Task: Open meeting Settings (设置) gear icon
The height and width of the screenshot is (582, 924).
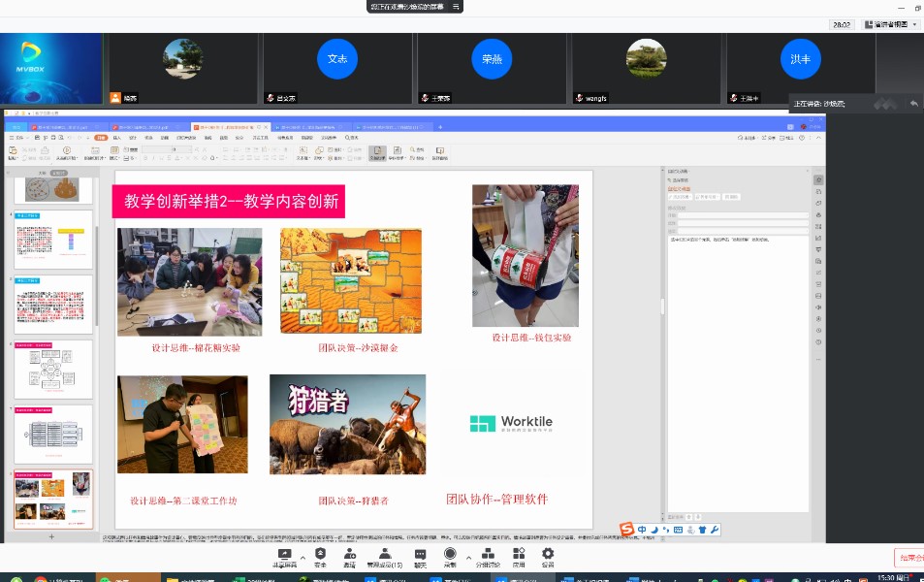Action: tap(548, 555)
